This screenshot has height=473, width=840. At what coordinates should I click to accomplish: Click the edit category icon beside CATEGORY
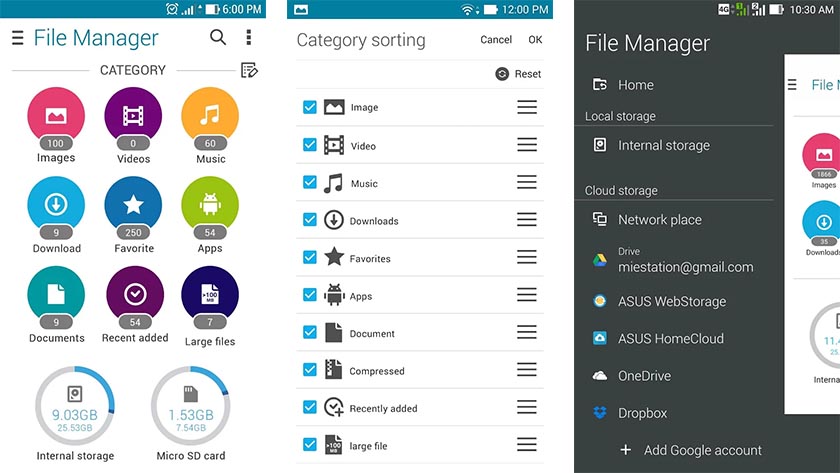point(249,70)
